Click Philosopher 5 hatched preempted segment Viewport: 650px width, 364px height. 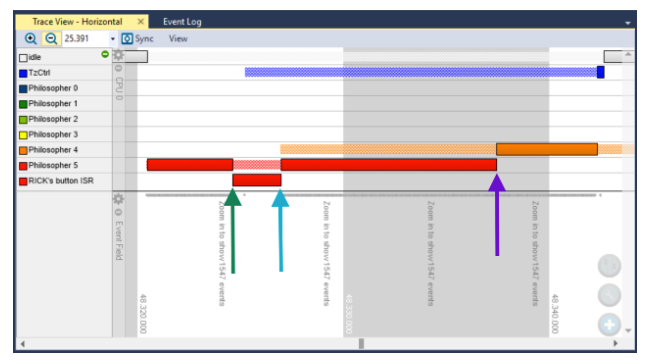point(257,165)
